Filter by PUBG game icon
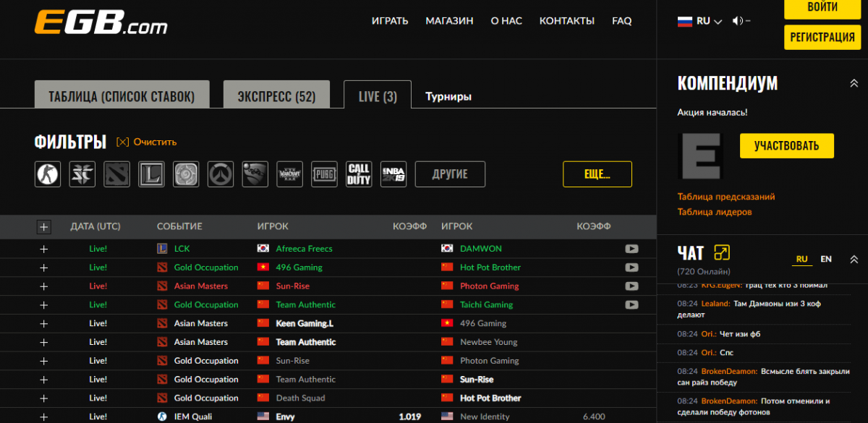 (325, 174)
